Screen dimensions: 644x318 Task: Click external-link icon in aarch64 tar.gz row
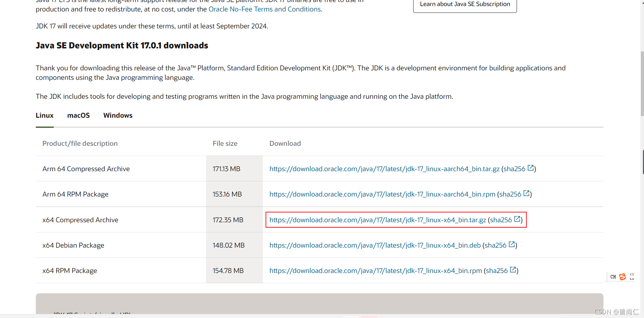click(x=530, y=168)
